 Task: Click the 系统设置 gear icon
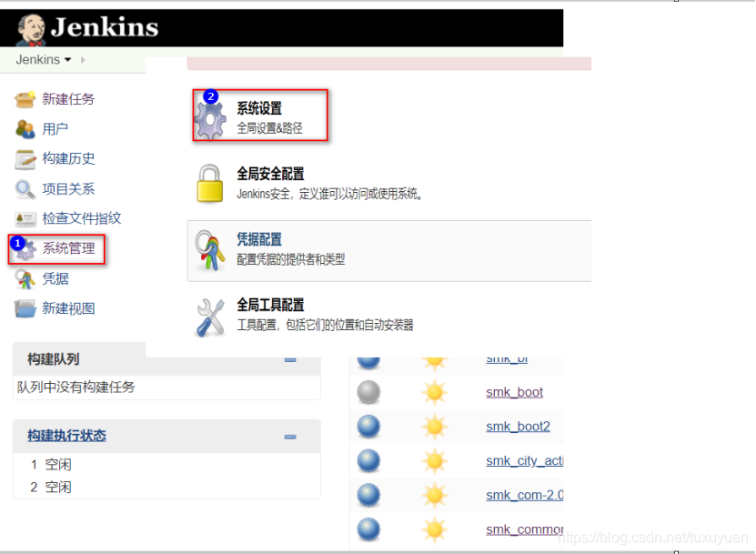tap(210, 119)
